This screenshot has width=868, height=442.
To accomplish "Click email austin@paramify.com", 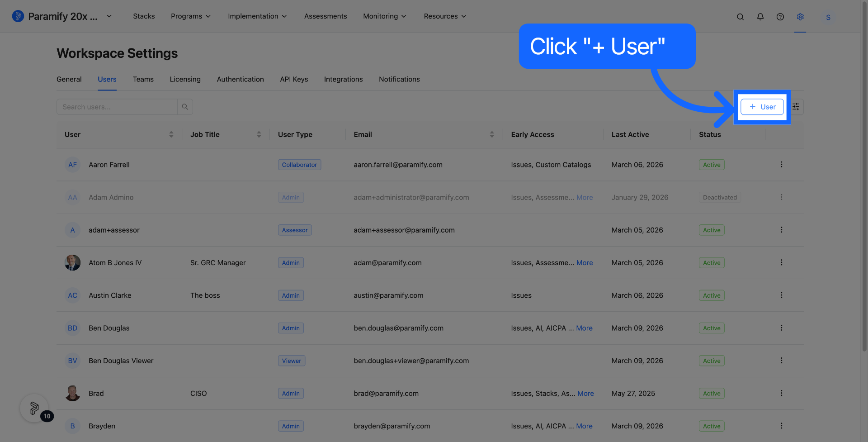I will pos(388,295).
